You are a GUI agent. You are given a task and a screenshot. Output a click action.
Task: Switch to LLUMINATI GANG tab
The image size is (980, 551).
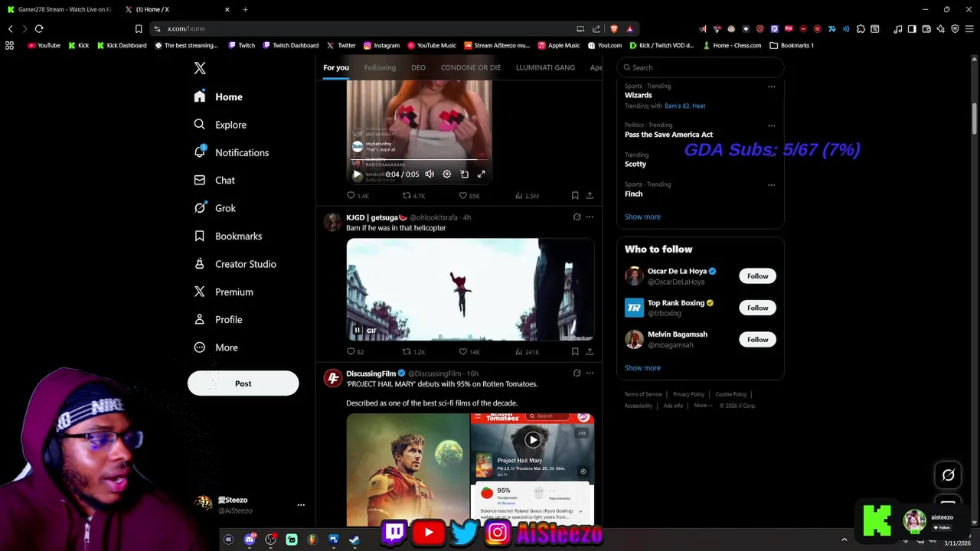545,67
